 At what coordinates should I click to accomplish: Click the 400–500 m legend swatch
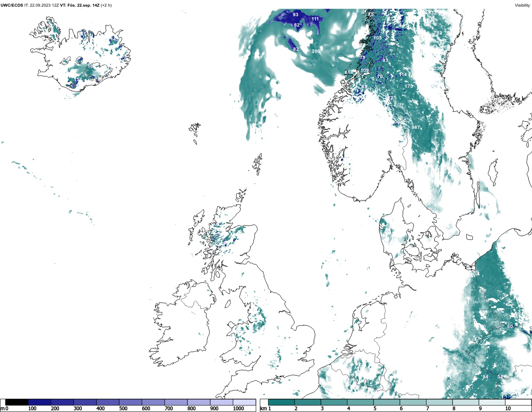tap(108, 402)
